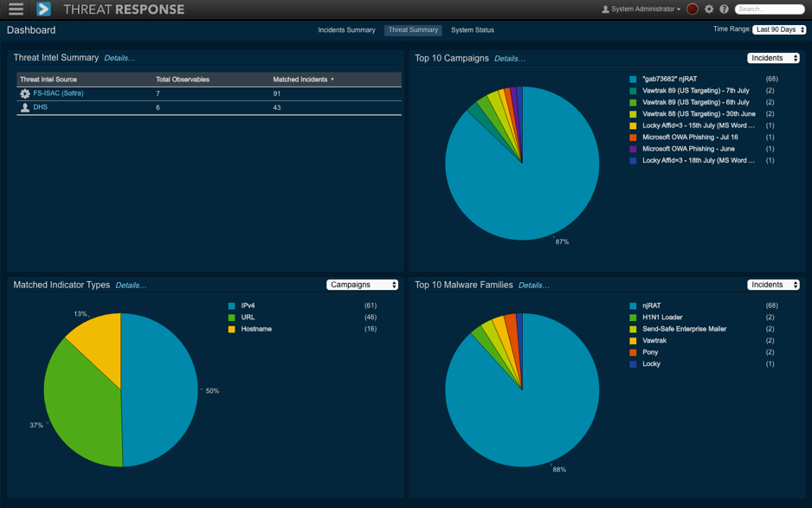Switch to the System Status tab
The height and width of the screenshot is (508, 812).
coord(472,30)
